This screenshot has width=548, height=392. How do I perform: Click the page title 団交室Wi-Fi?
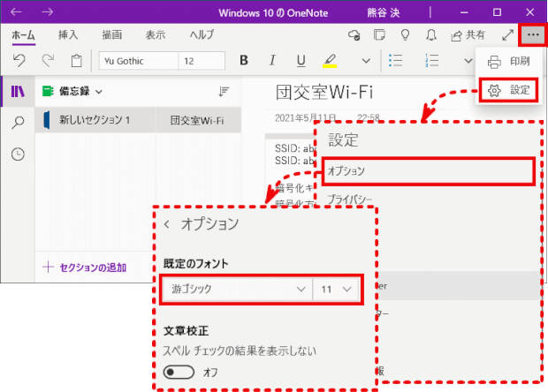pos(324,93)
